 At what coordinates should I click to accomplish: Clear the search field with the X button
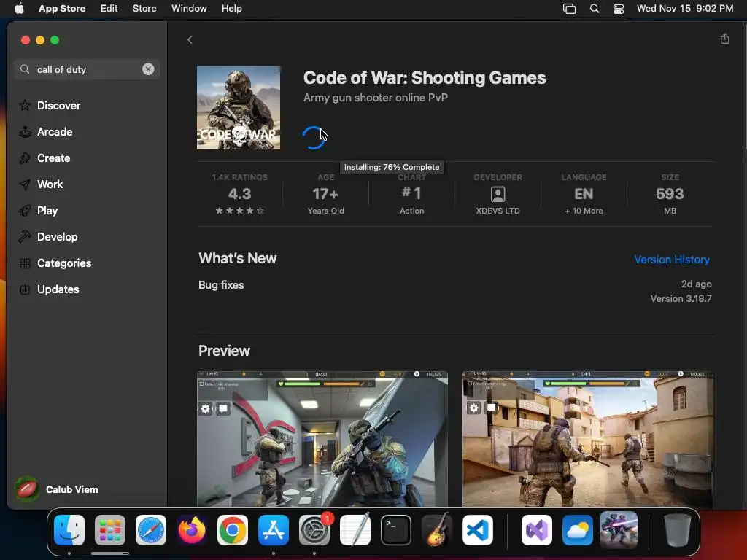(148, 69)
